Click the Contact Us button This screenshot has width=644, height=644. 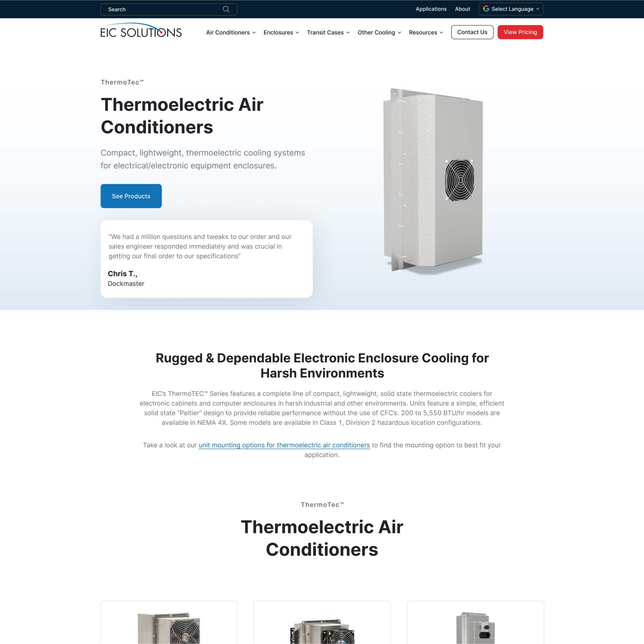pos(472,33)
